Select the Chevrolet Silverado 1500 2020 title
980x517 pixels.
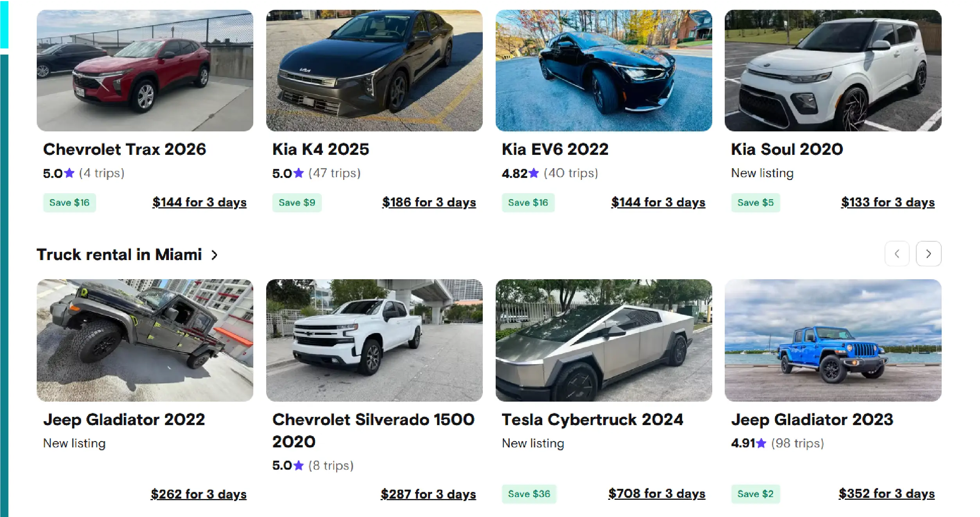[x=373, y=430]
